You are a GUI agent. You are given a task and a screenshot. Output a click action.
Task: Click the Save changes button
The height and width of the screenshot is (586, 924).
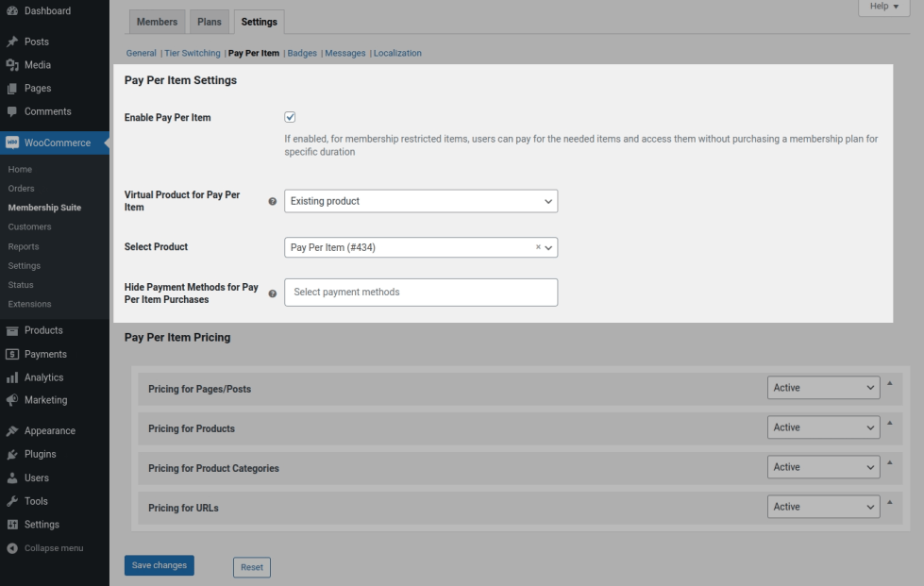pyautogui.click(x=159, y=565)
